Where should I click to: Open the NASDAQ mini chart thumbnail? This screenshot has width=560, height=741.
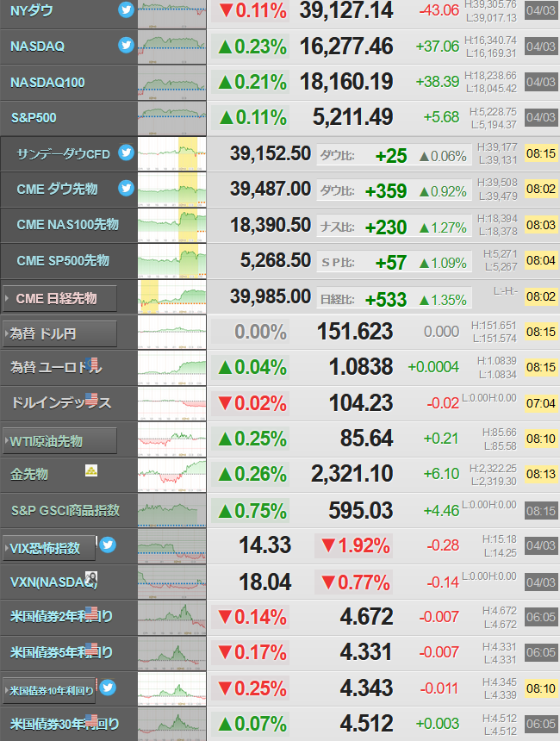(x=172, y=47)
